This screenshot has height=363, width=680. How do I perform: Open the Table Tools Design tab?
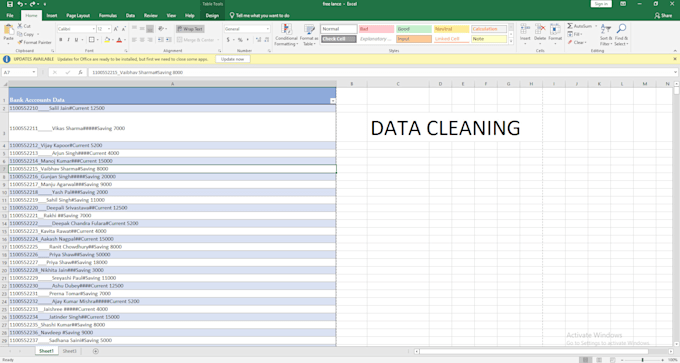[x=212, y=16]
